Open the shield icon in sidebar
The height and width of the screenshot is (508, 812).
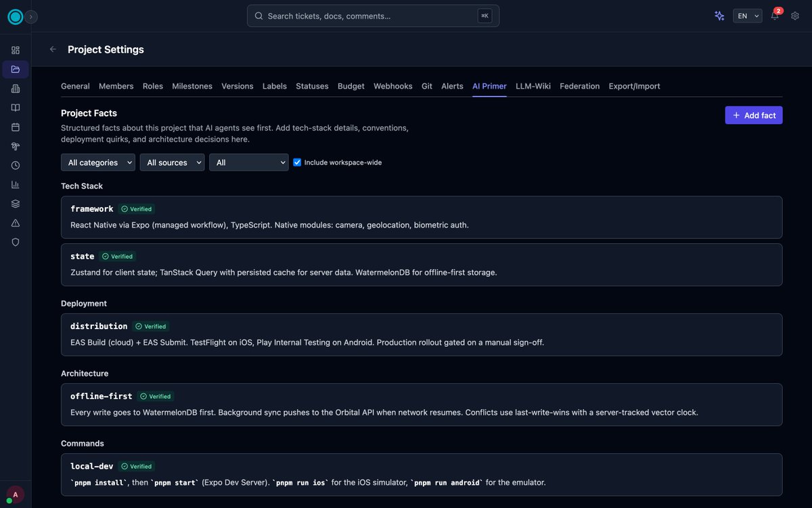(x=16, y=242)
